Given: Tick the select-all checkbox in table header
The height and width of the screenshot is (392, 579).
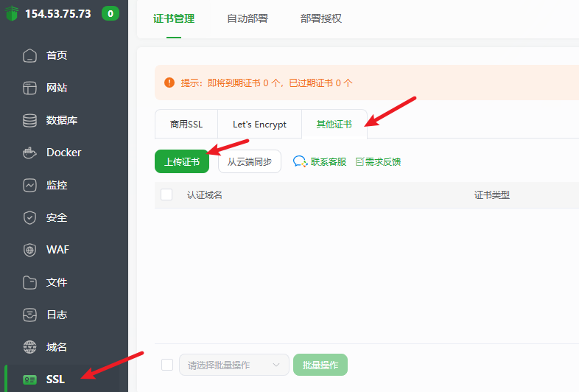Looking at the screenshot, I should pos(166,195).
